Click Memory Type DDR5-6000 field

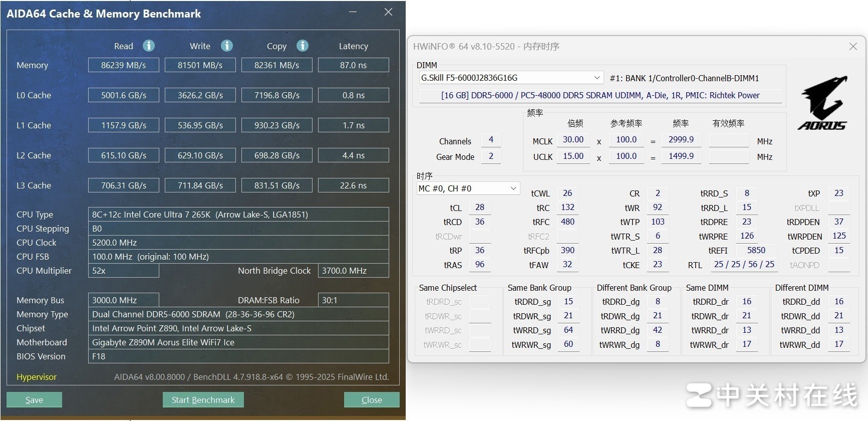238,314
